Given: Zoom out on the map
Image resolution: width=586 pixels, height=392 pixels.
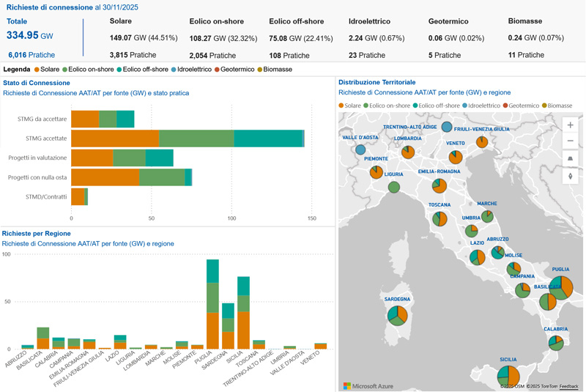Looking at the screenshot, I should [x=570, y=141].
